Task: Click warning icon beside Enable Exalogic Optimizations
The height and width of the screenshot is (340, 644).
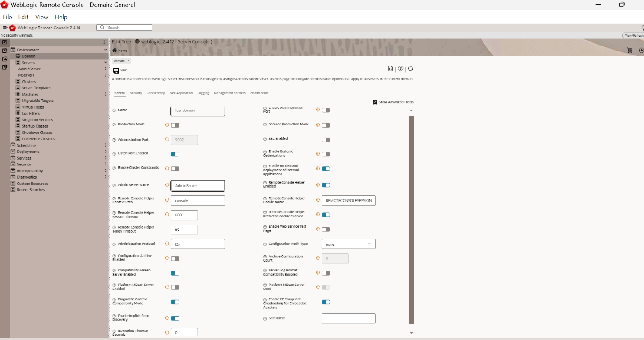Action: point(318,153)
